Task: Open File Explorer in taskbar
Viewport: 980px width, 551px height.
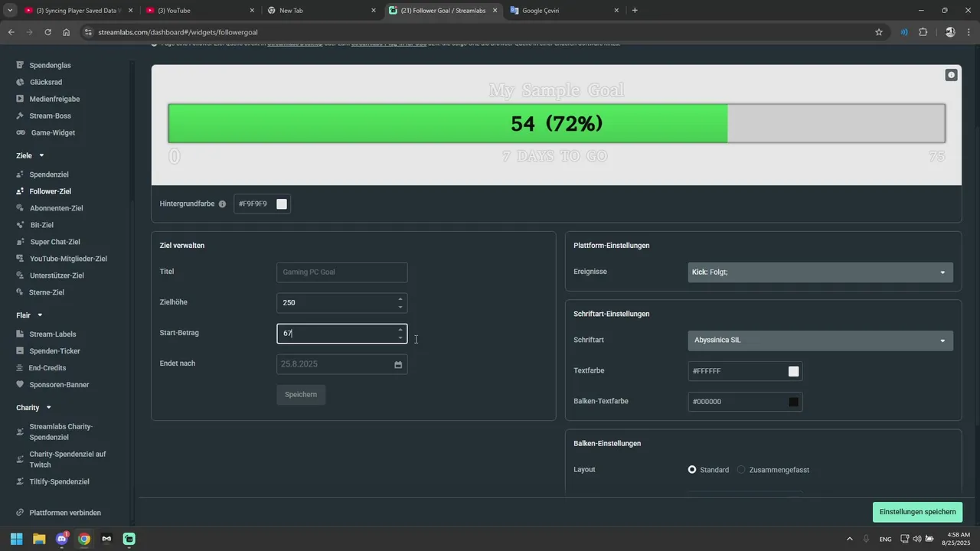Action: (x=39, y=539)
